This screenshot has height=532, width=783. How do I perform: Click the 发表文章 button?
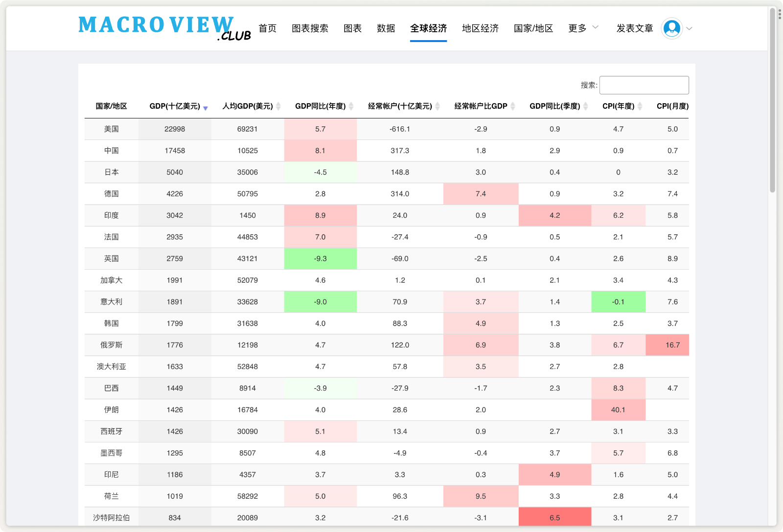pyautogui.click(x=635, y=28)
